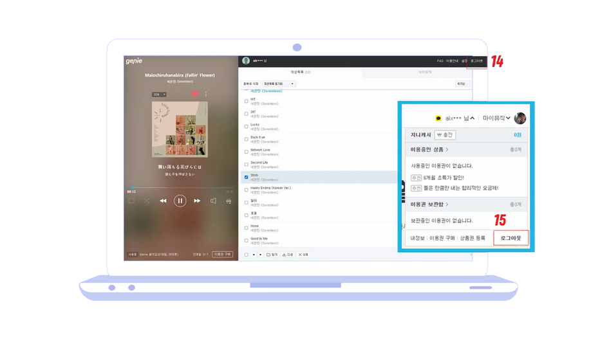
Task: Open the playlist queue icon in player
Action: 229,201
